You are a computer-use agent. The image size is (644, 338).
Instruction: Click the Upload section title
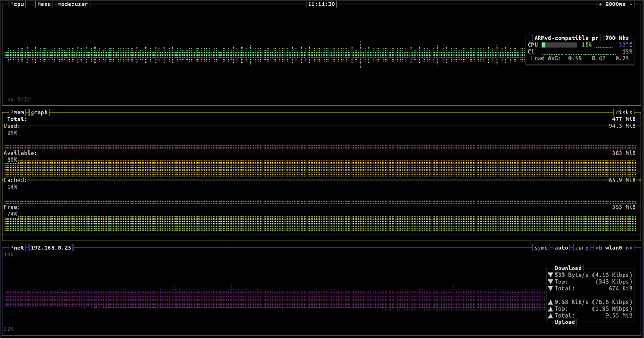click(565, 322)
